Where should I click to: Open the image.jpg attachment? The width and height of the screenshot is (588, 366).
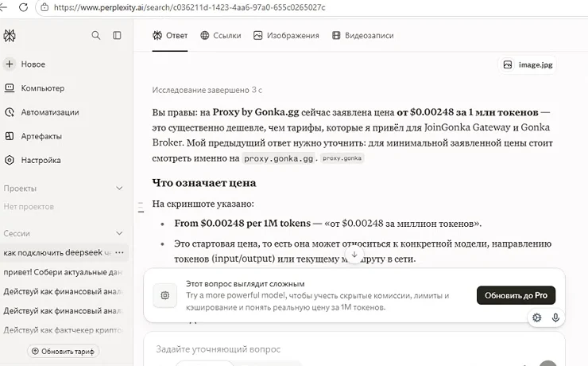[528, 64]
